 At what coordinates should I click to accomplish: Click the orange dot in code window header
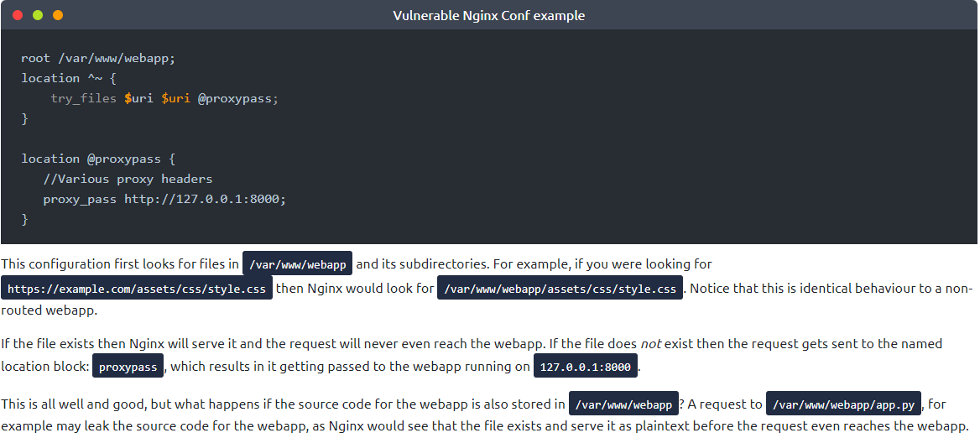click(58, 15)
